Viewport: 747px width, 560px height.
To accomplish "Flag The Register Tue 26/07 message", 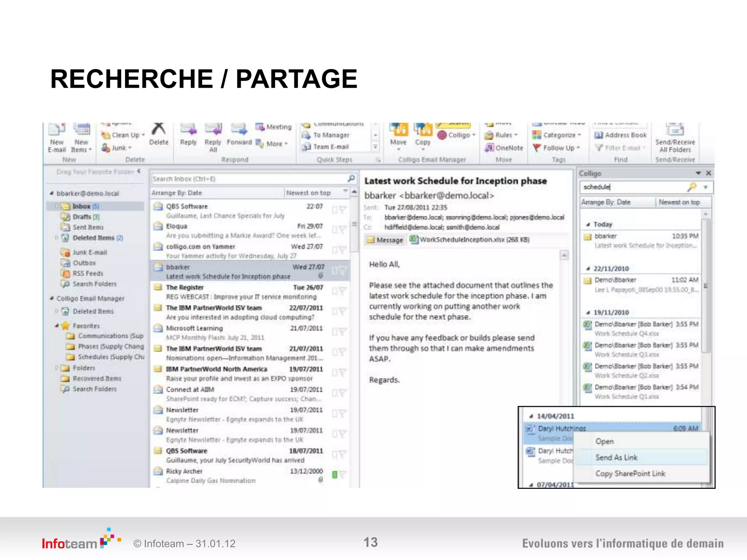I will (x=342, y=291).
